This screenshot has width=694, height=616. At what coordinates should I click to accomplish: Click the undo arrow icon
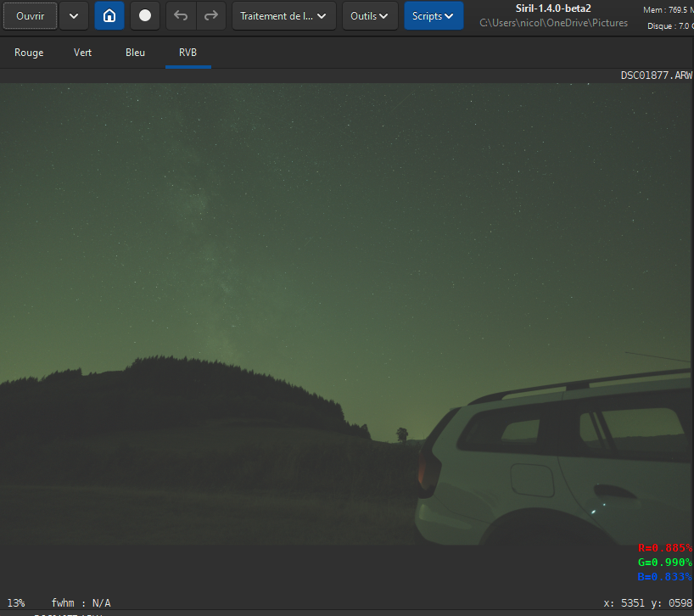181,16
